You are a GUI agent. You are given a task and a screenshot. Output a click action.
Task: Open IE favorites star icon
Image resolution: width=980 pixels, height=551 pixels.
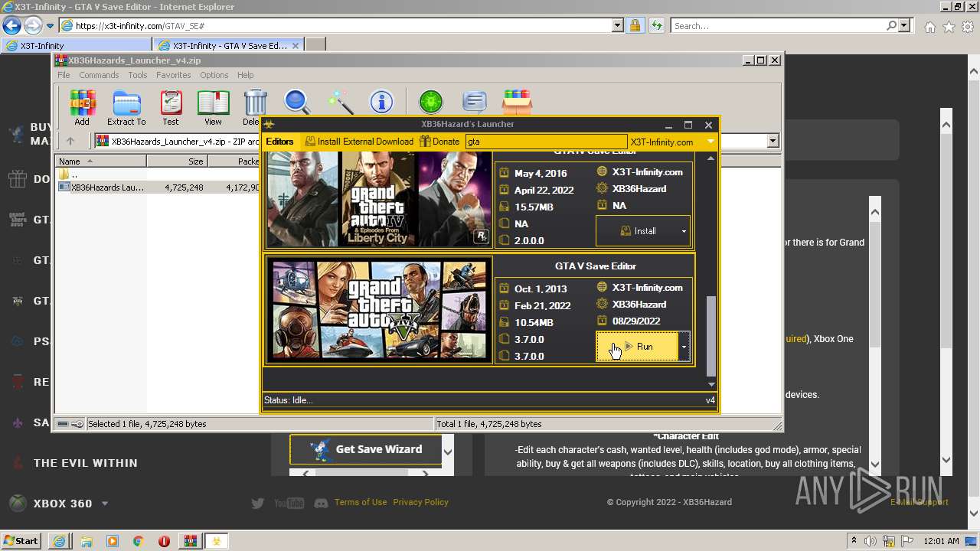click(949, 27)
